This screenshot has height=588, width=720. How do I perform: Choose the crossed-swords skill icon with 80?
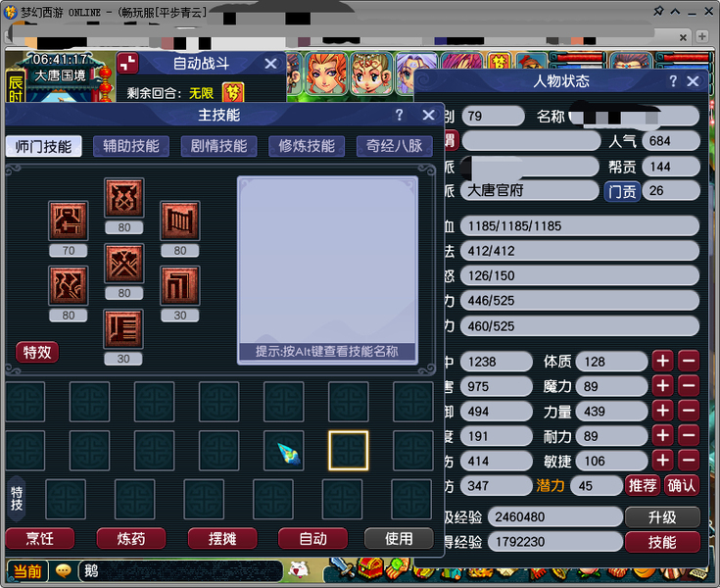tap(124, 264)
